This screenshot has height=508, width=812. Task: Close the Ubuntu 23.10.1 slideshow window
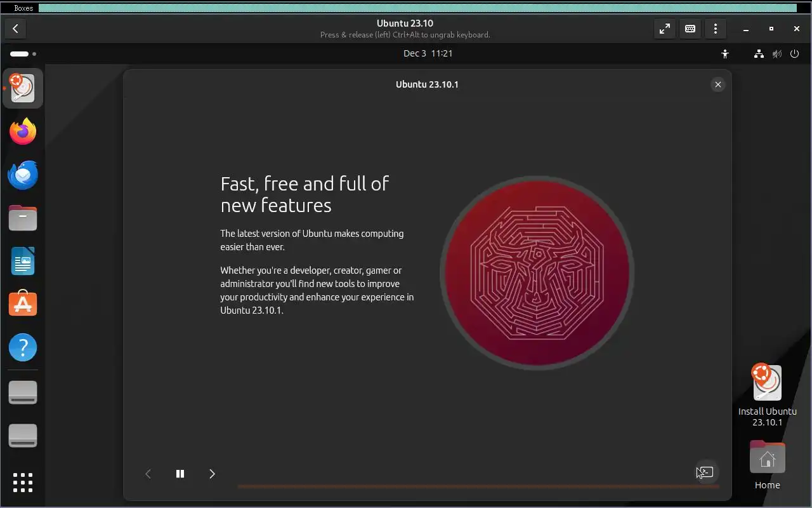(717, 84)
